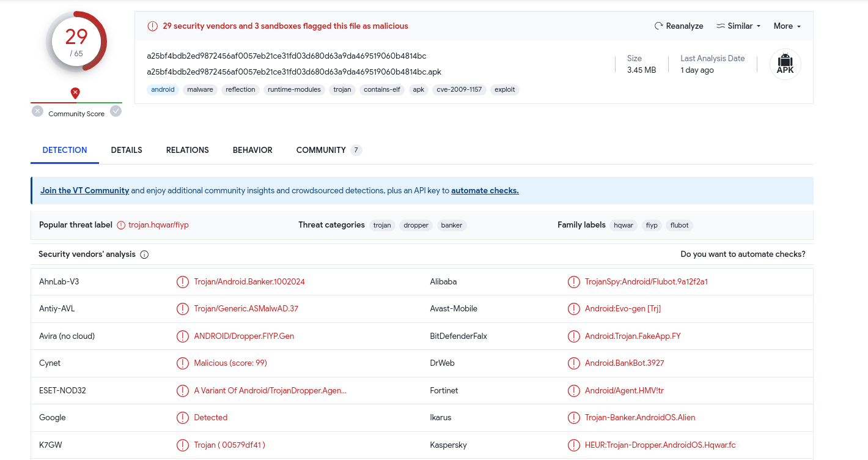Click the 3.45 MB size value
868x460 pixels.
642,70
